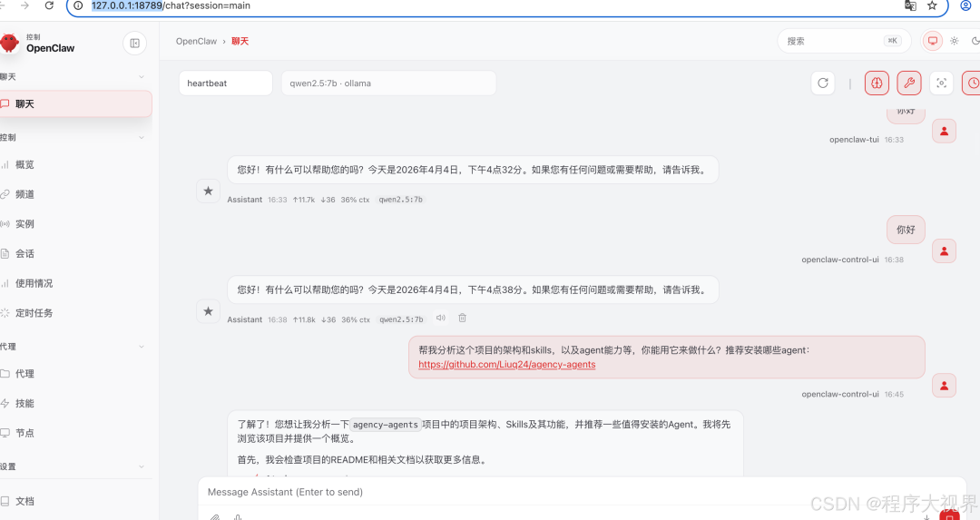Open the github.com/Liuq24/agency-agents link
This screenshot has height=520, width=980.
507,365
